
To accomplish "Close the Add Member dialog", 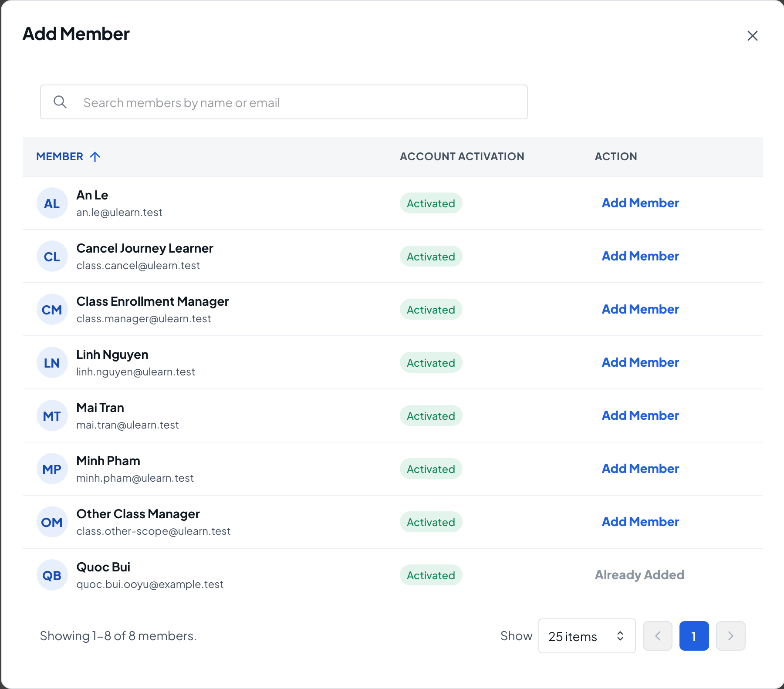I will [752, 36].
